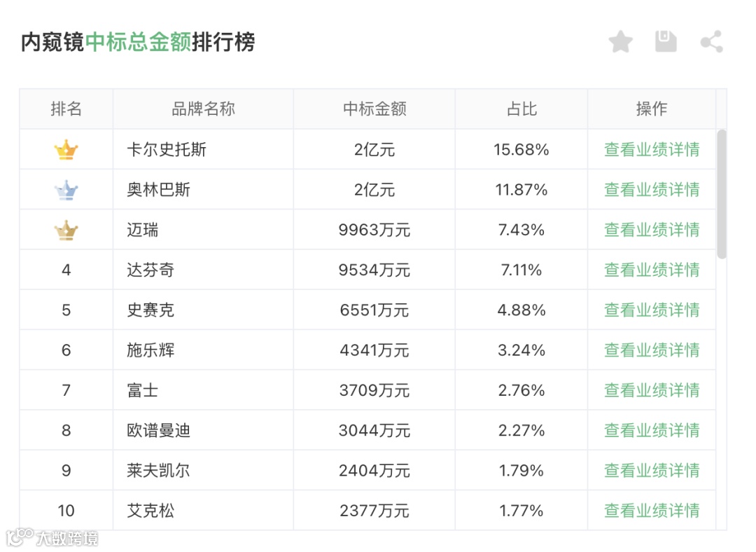The height and width of the screenshot is (552, 756).
Task: Select the 品牌名称 column header
Action: pos(203,109)
